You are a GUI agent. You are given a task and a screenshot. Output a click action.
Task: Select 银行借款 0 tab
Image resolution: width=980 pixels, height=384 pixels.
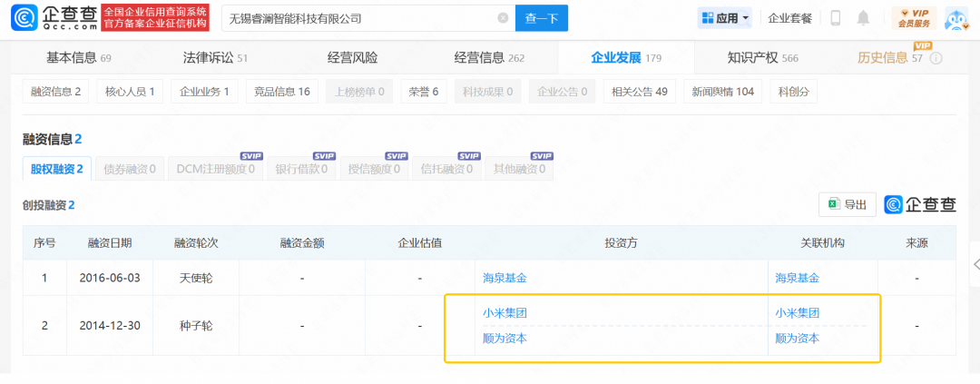click(302, 169)
